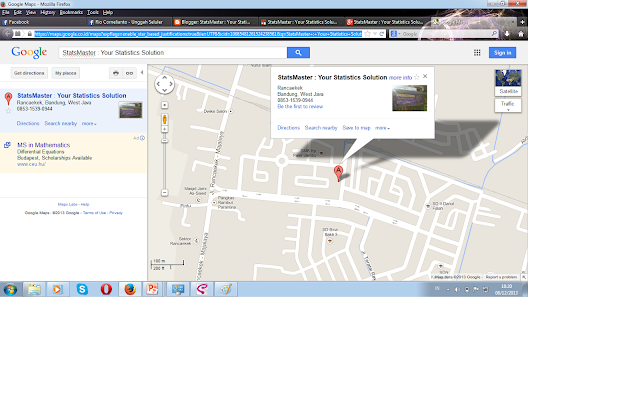
Task: Click the Firefox downloads arrow icon
Action: click(x=507, y=34)
